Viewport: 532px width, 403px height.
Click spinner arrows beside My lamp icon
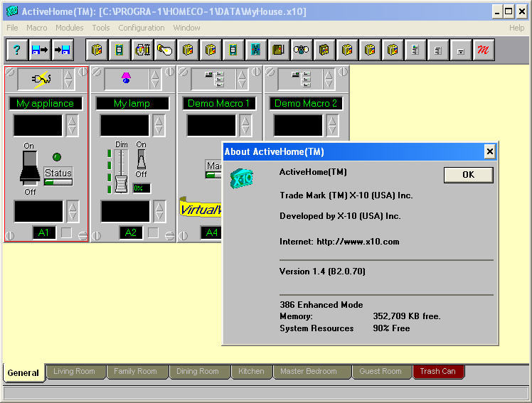[x=155, y=78]
